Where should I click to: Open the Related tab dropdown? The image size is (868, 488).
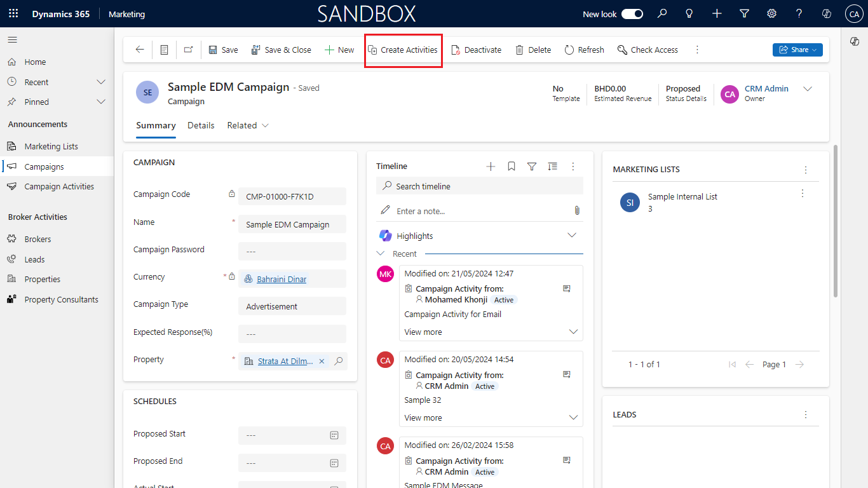pyautogui.click(x=248, y=125)
